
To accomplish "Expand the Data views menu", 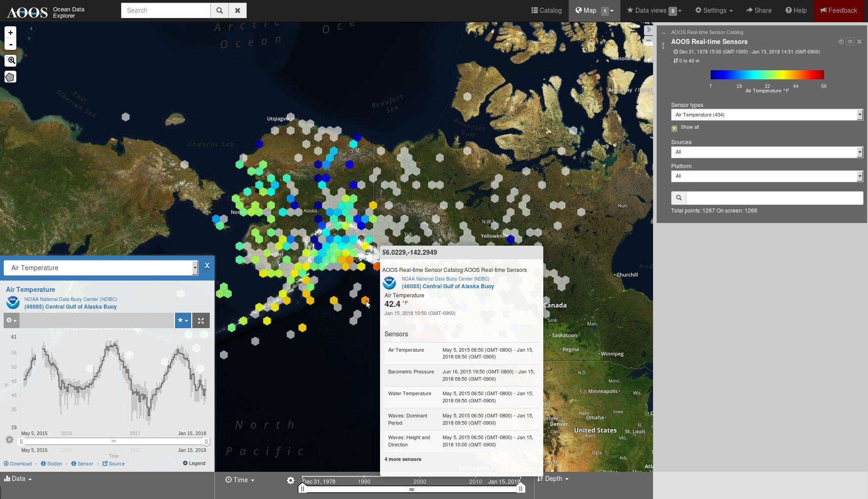I will point(654,10).
